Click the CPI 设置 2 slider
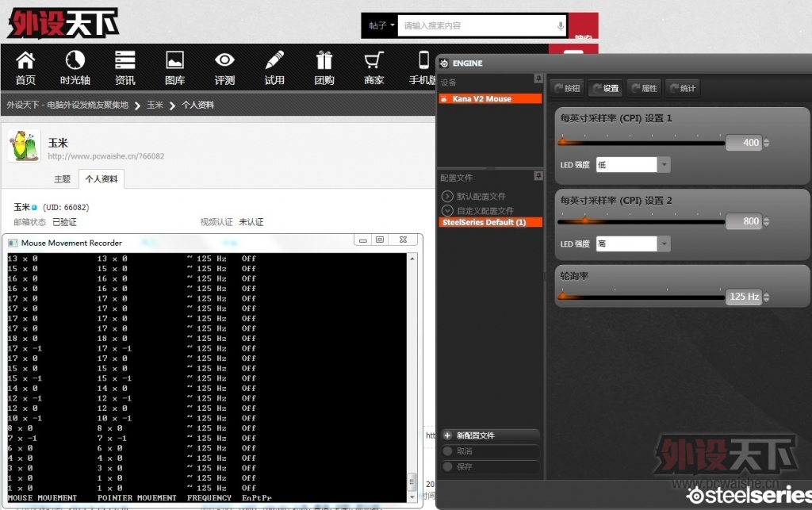812x510 pixels. pos(641,221)
